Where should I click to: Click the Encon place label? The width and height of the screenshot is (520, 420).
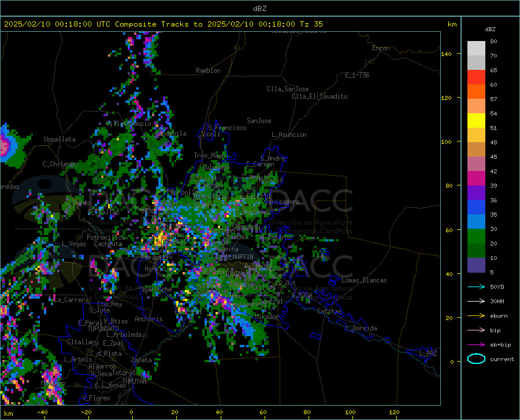[381, 48]
